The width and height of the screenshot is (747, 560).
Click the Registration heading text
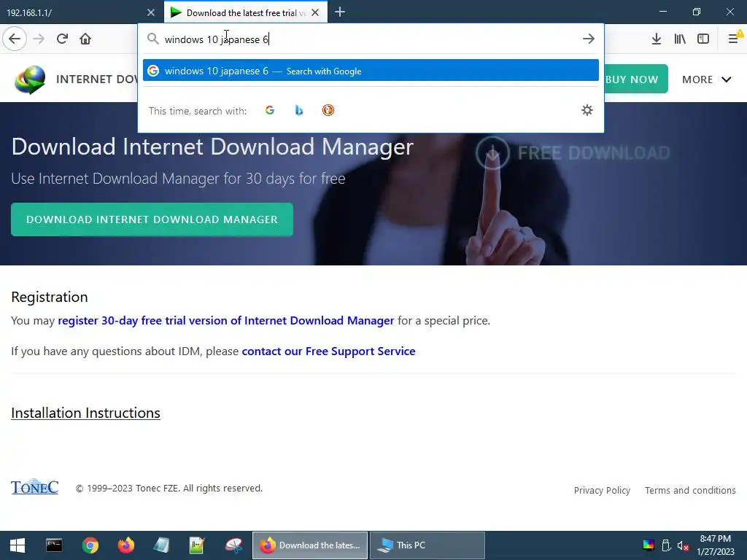50,297
